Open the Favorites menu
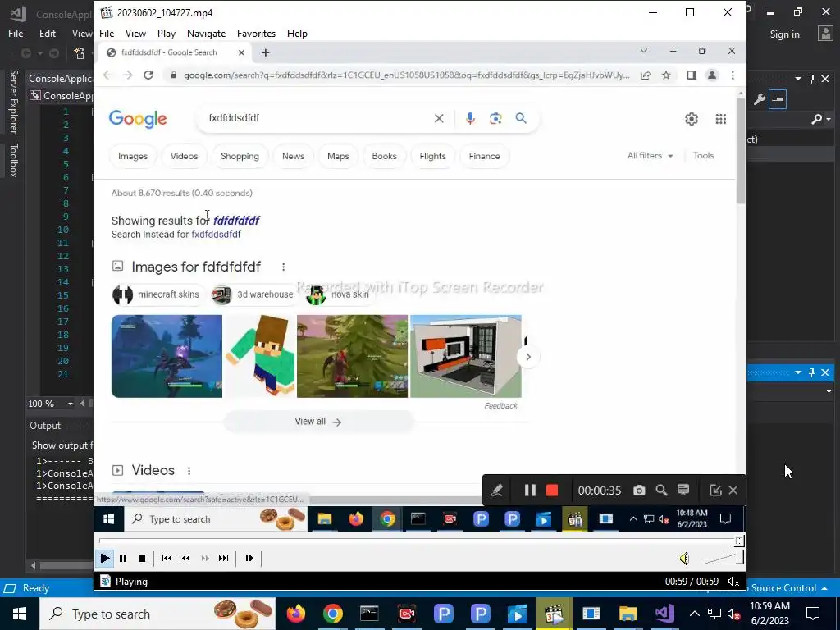This screenshot has width=840, height=630. 256,33
